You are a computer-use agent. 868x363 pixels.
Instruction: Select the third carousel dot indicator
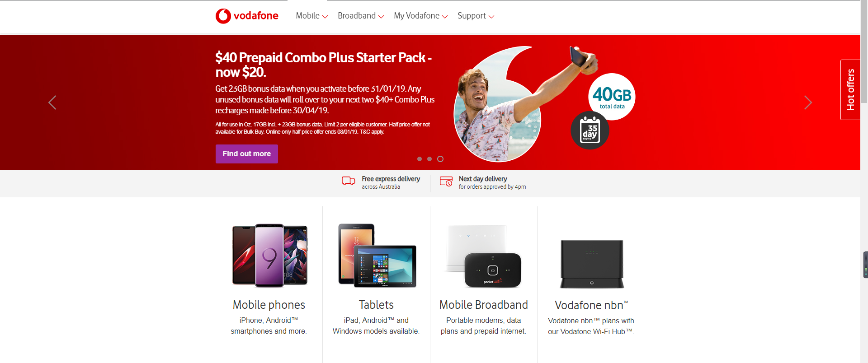pyautogui.click(x=440, y=159)
